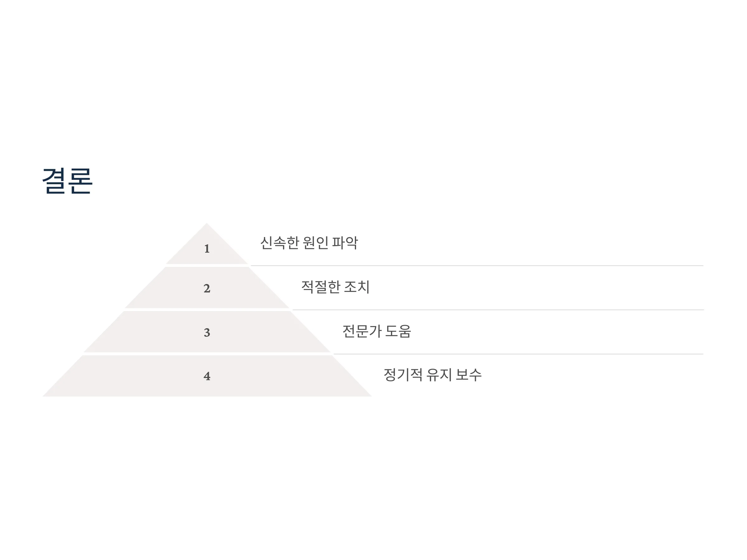The width and height of the screenshot is (747, 560).
Task: Select the word 보수 in fourth label
Action: coord(468,375)
